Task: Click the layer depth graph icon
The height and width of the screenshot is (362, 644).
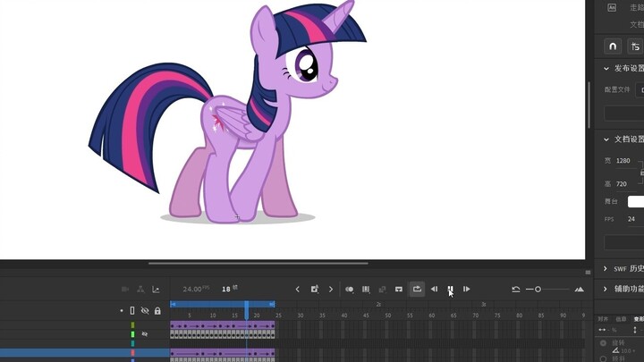Action: click(156, 290)
